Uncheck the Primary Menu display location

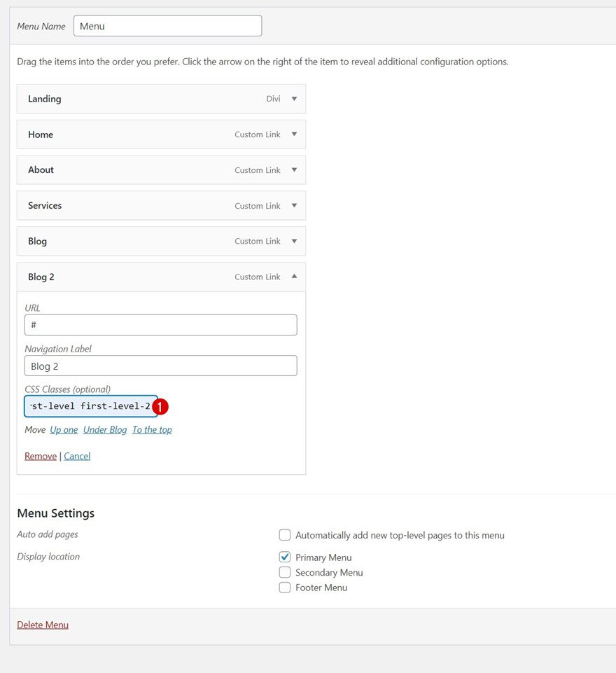[x=285, y=557]
